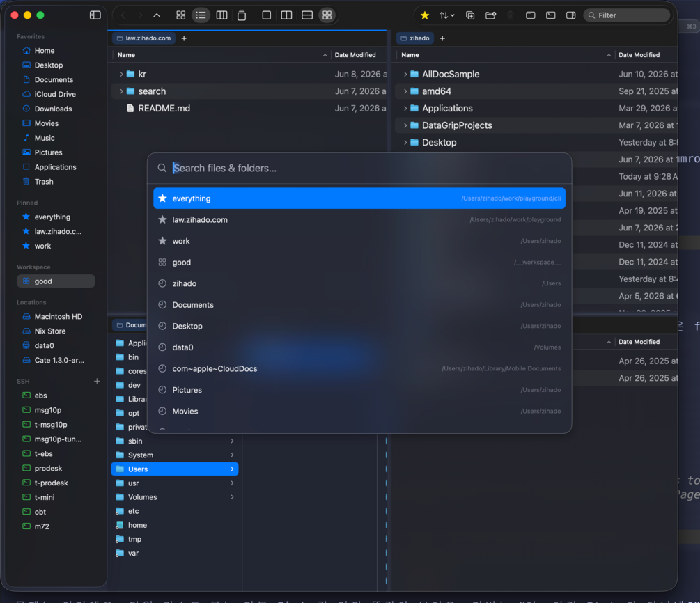Screen dimensions: 700x603
Task: Focus the Filter search field
Action: tap(627, 15)
